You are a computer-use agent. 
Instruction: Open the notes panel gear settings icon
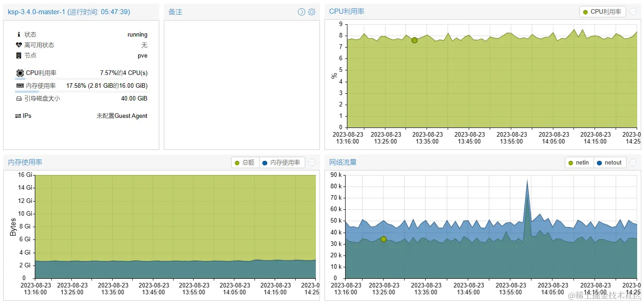(312, 12)
